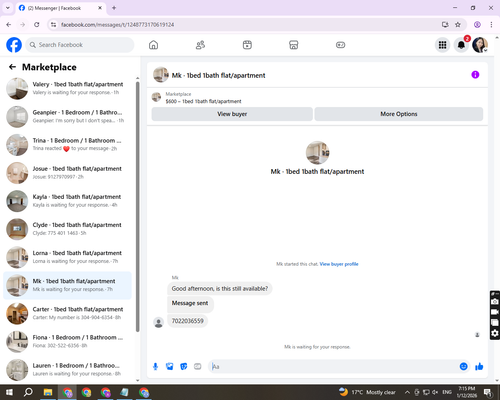500x400 pixels.
Task: Show hidden system tray icons
Action: coord(407,392)
